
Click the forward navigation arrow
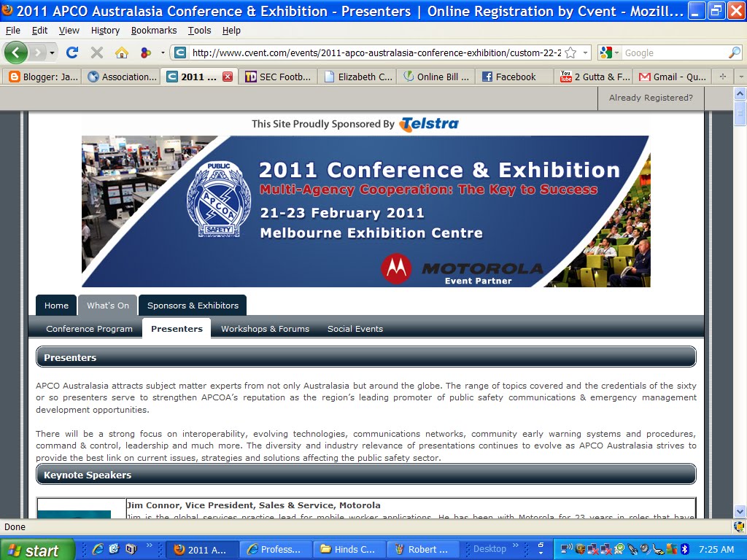pos(37,52)
